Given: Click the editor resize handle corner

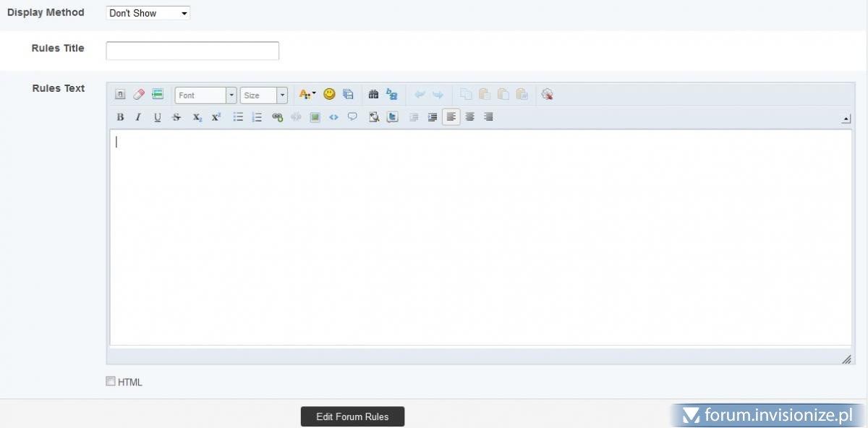Looking at the screenshot, I should pyautogui.click(x=846, y=359).
